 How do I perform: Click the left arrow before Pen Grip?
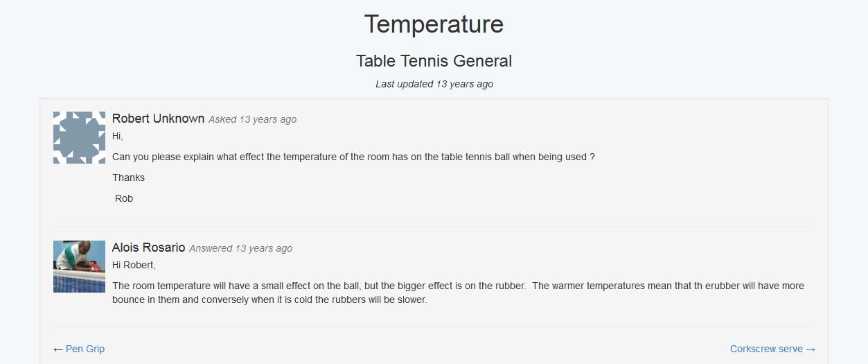coord(58,349)
